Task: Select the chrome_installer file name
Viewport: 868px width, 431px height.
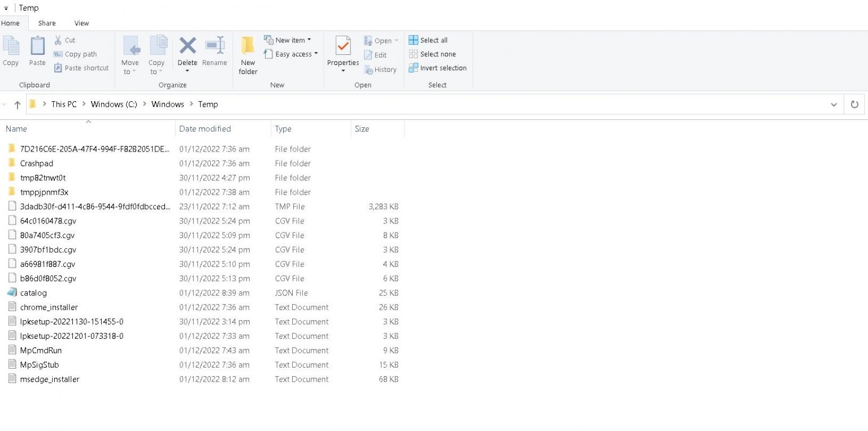Action: tap(49, 307)
